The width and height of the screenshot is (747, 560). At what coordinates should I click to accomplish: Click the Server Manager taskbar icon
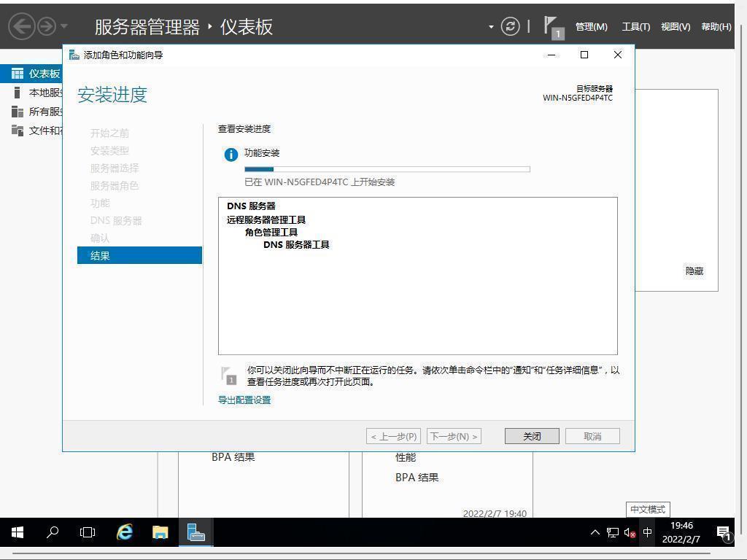tap(196, 532)
